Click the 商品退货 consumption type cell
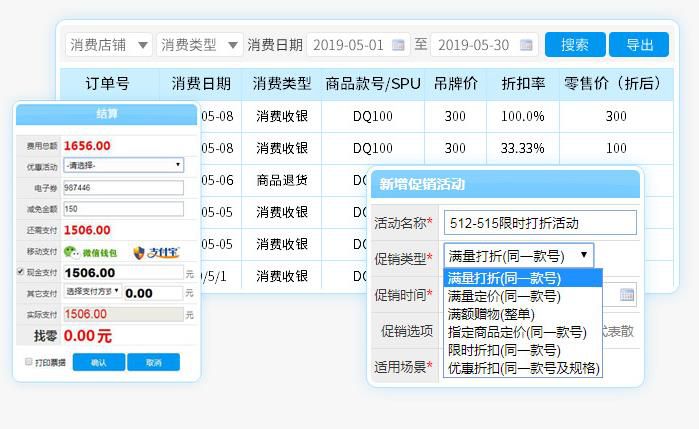The width and height of the screenshot is (699, 429). tap(282, 180)
